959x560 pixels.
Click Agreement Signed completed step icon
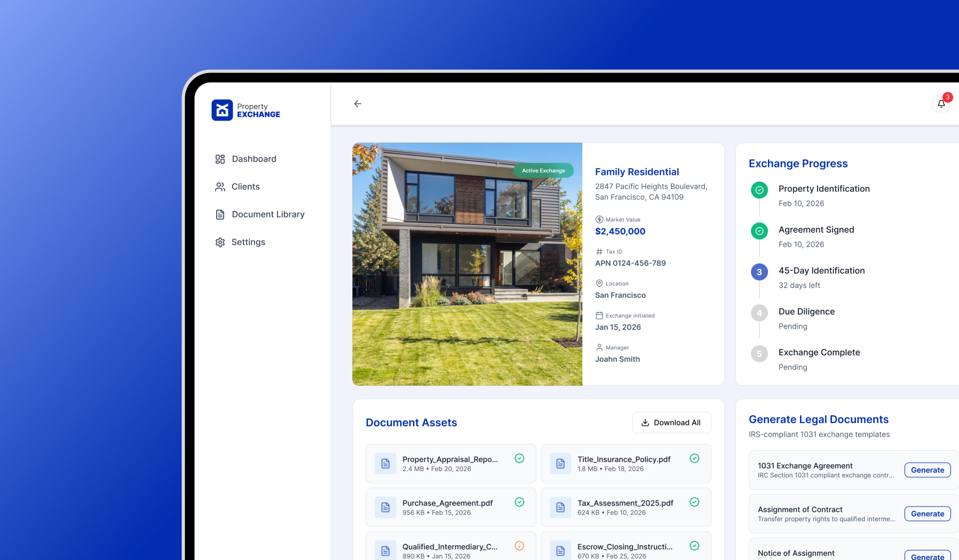click(x=759, y=231)
